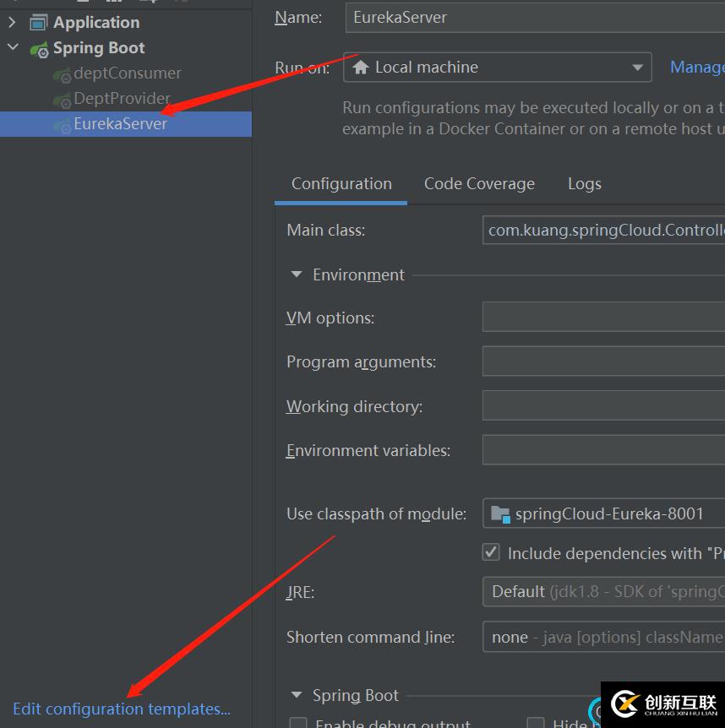
Task: Select the Application group label
Action: coord(96,22)
